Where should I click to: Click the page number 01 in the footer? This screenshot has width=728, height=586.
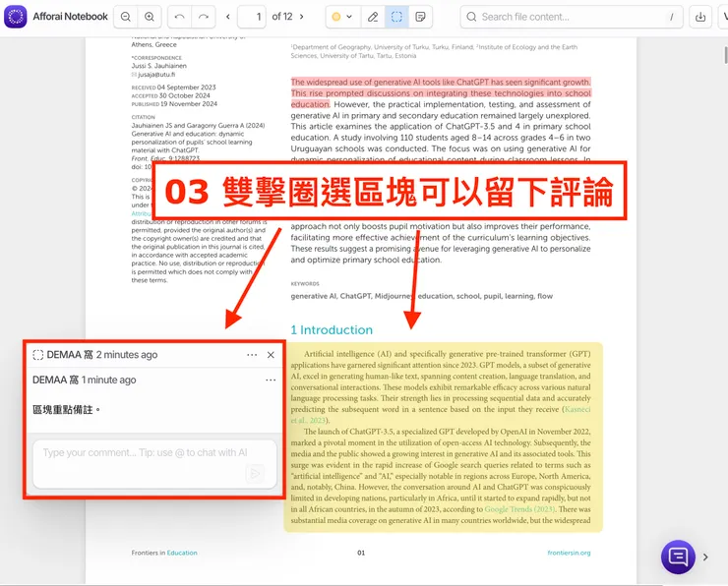[361, 553]
